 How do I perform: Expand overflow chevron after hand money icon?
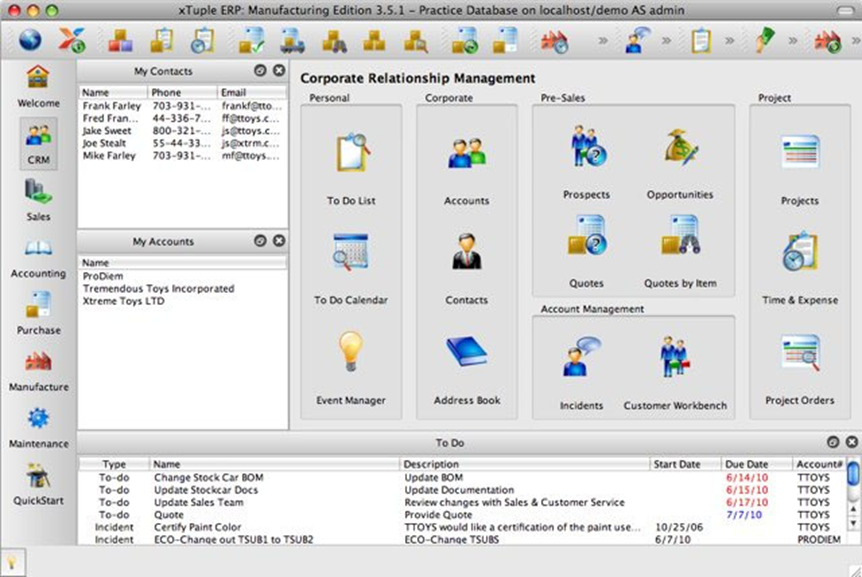pos(793,41)
